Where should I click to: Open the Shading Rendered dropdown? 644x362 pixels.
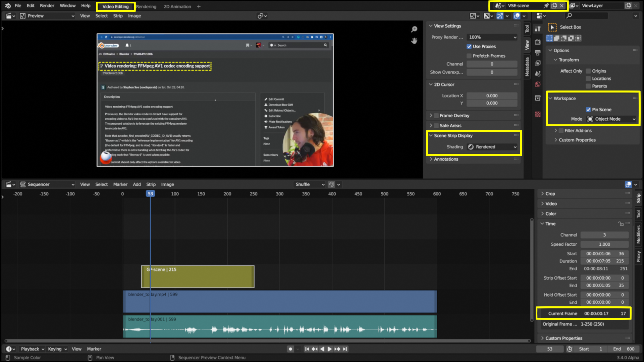click(492, 147)
